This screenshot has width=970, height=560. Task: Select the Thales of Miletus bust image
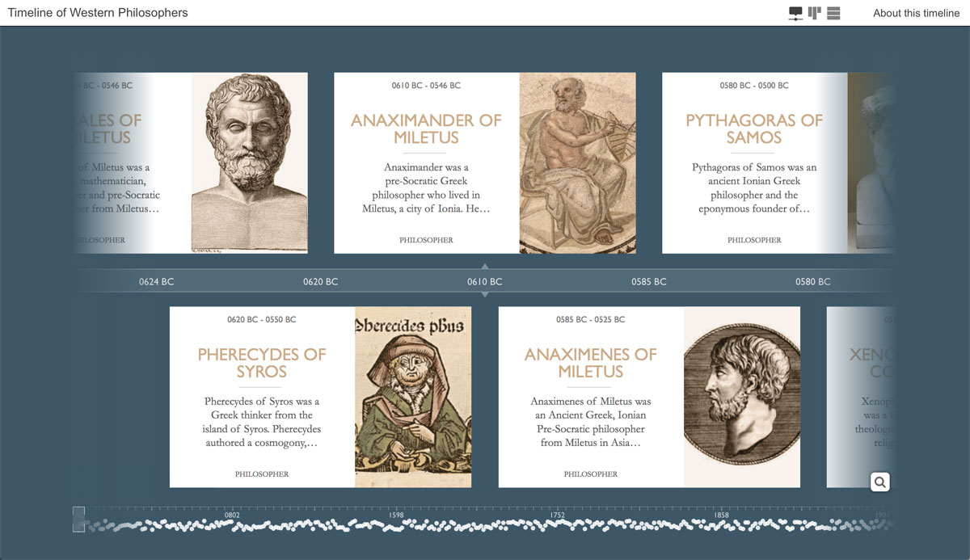249,162
